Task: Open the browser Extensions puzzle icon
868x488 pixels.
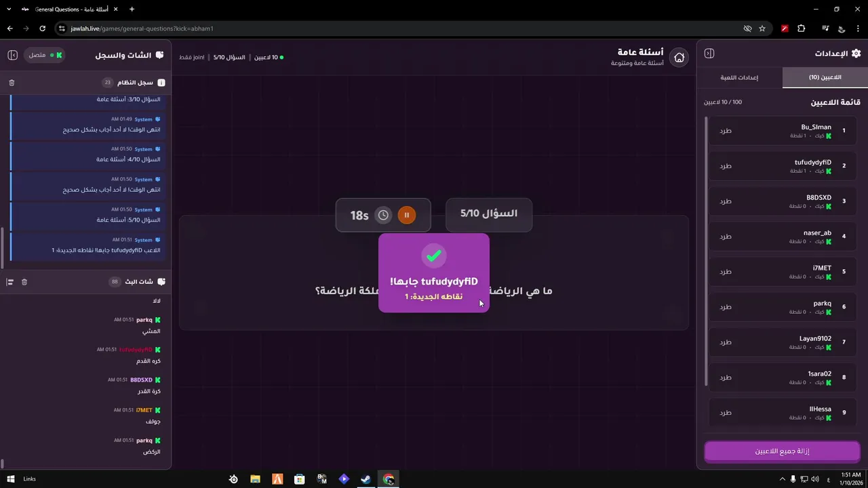Action: (802, 28)
